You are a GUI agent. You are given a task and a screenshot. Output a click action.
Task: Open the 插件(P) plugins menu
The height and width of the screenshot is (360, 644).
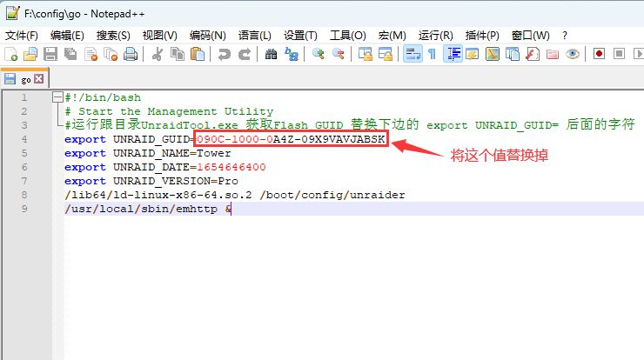pyautogui.click(x=482, y=35)
